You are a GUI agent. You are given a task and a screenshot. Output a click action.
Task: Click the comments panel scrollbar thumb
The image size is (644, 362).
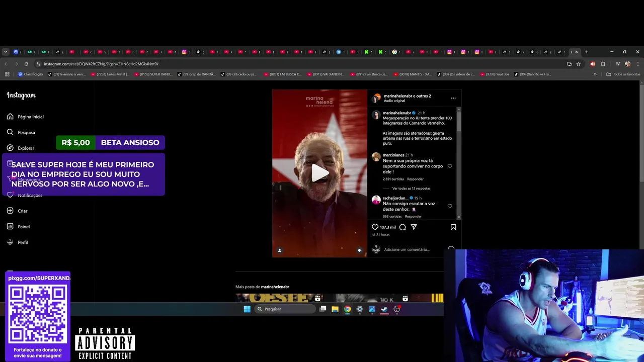pos(458,121)
